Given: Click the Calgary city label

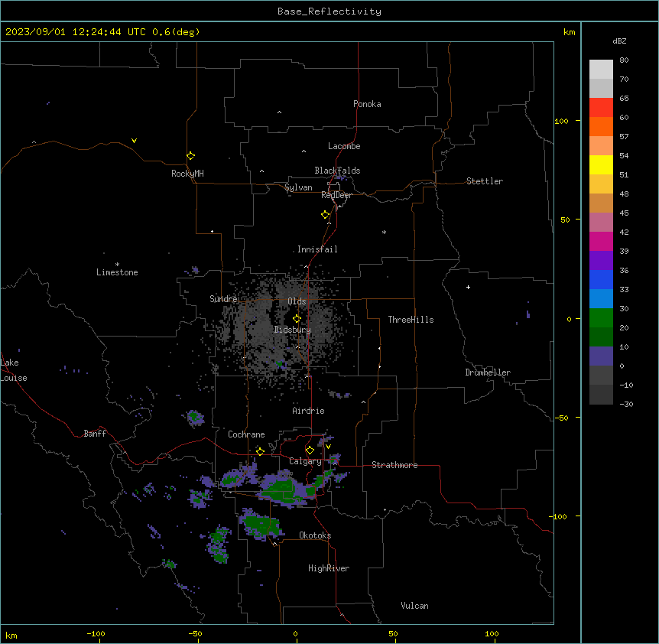Looking at the screenshot, I should pos(305,461).
